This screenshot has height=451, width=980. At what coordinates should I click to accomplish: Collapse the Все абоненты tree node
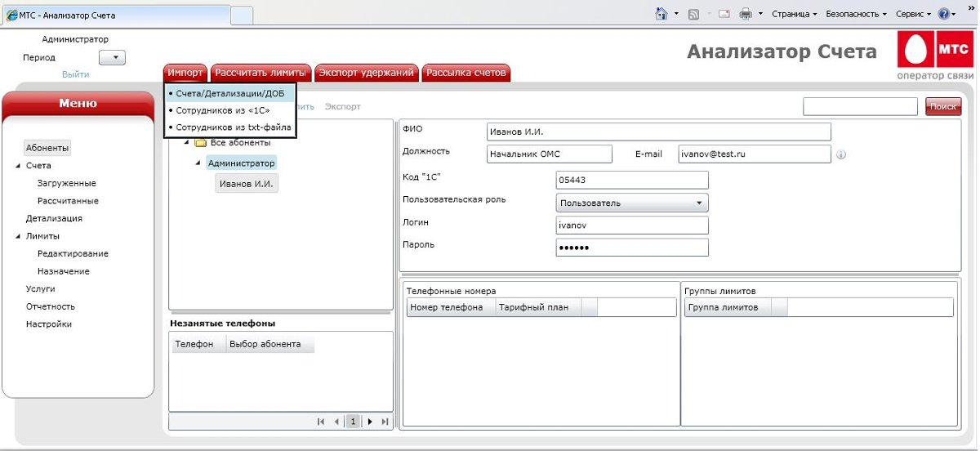pyautogui.click(x=187, y=143)
